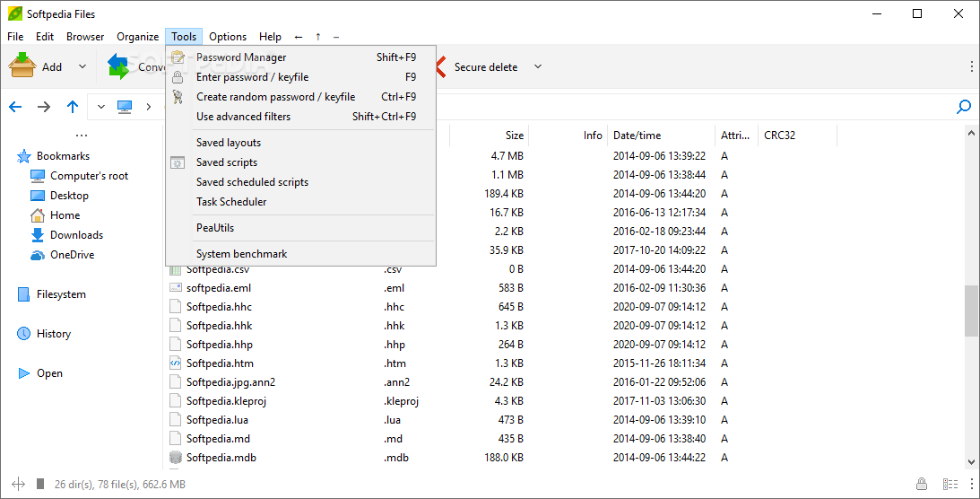Sort by the Size column header

(490, 135)
